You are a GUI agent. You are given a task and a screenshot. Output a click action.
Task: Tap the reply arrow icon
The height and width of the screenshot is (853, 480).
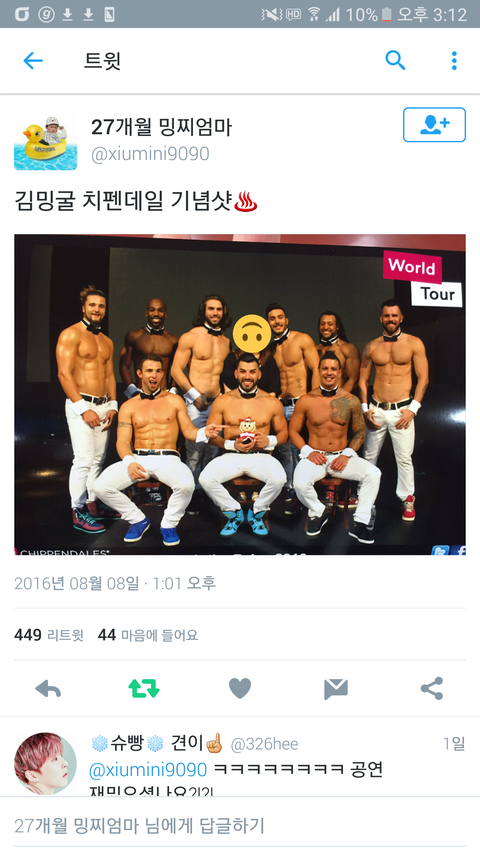point(48,689)
